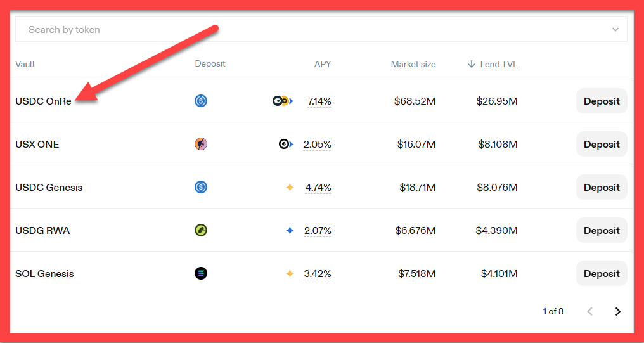Sort by Deposit column header
The height and width of the screenshot is (343, 644).
210,63
